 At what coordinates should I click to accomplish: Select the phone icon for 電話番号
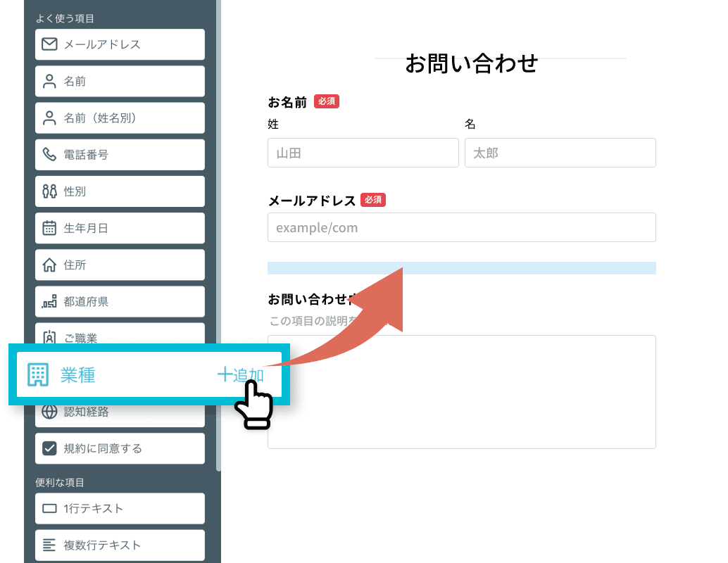[x=49, y=155]
